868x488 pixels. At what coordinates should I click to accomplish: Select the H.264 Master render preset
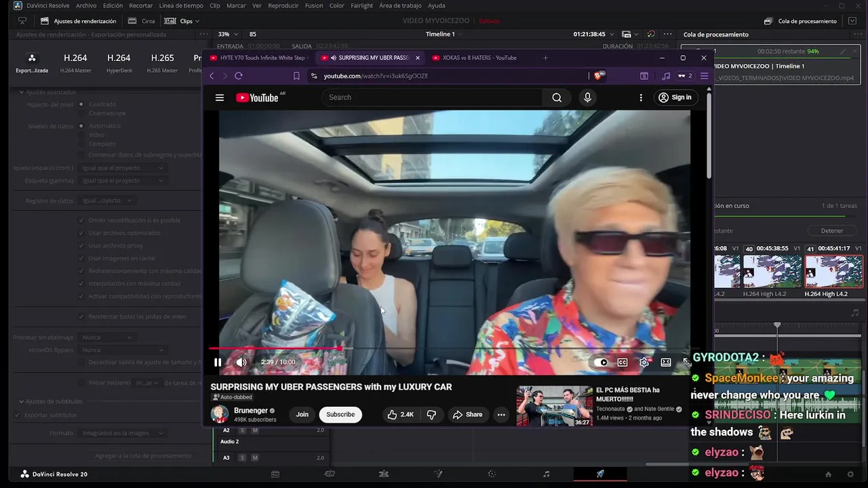(x=75, y=62)
